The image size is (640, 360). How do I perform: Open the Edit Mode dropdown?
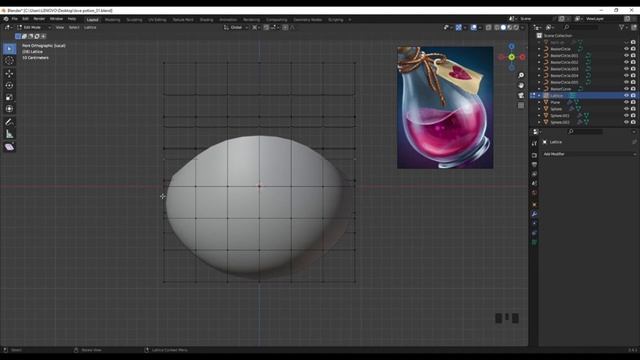pos(33,27)
